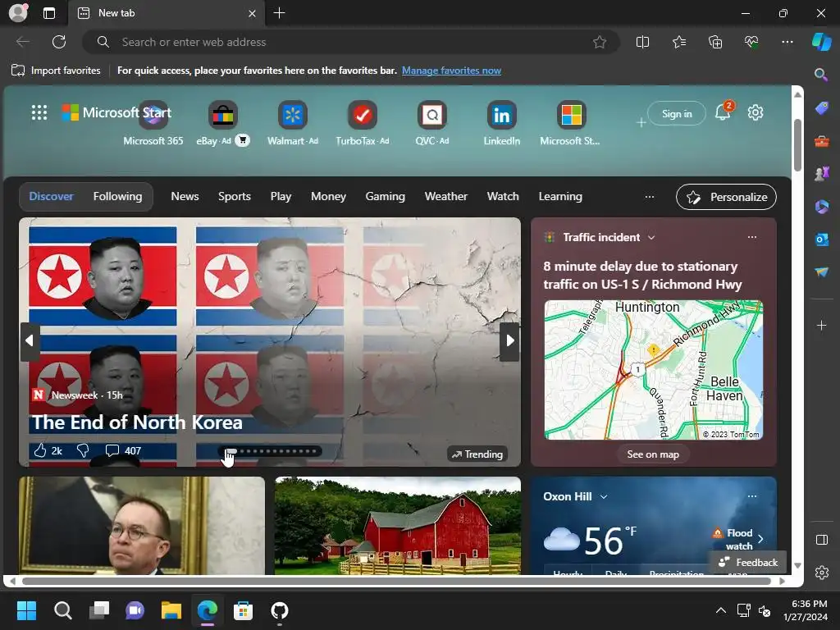
Task: Open sidebar Drop paper plane icon
Action: click(x=821, y=272)
